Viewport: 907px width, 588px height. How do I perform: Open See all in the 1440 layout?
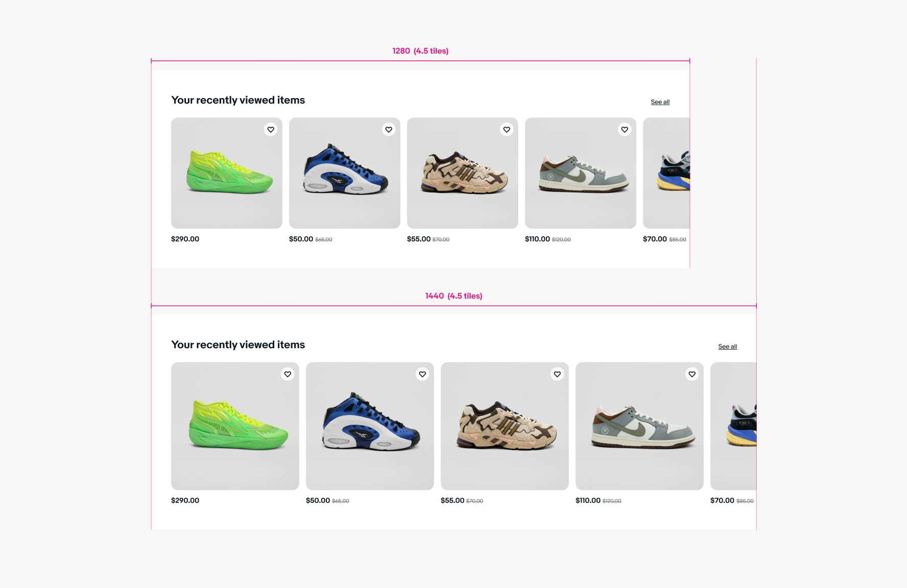727,347
